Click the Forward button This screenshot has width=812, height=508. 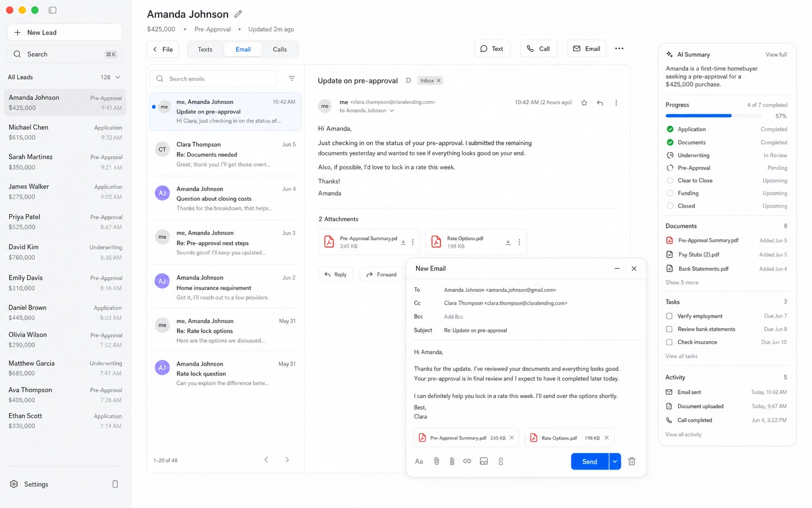381,274
